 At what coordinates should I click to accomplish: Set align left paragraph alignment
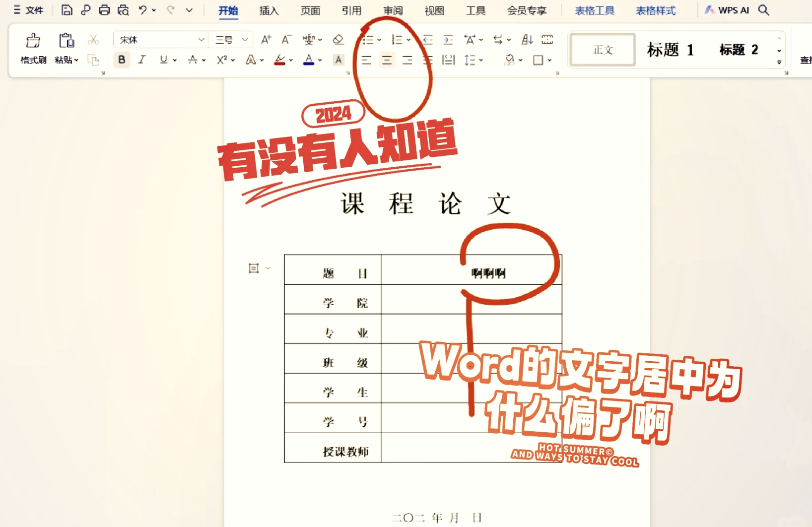pyautogui.click(x=366, y=60)
